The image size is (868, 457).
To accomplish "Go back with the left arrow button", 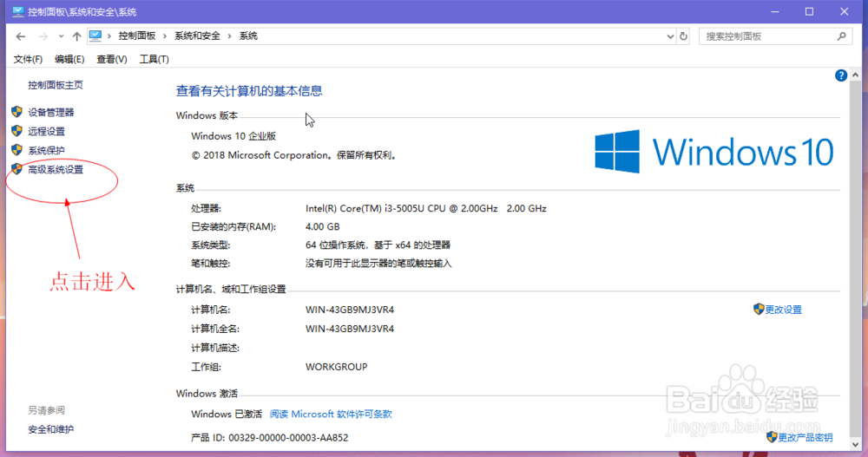I will coord(21,36).
